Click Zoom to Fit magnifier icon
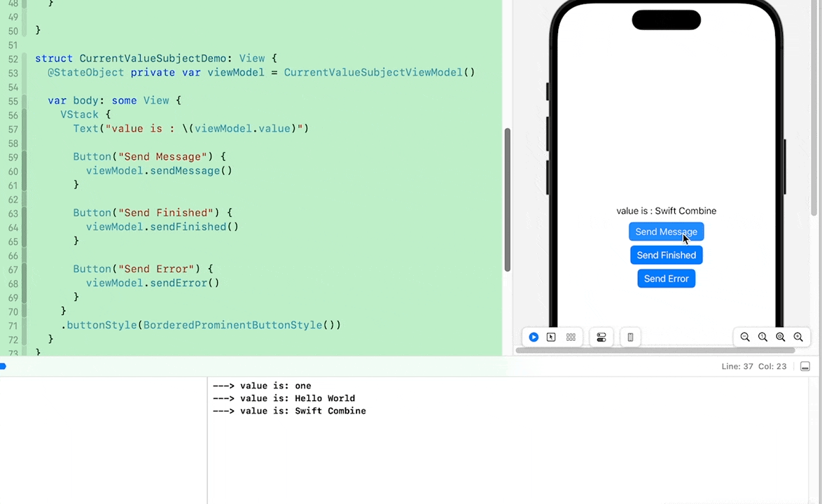 pyautogui.click(x=781, y=337)
